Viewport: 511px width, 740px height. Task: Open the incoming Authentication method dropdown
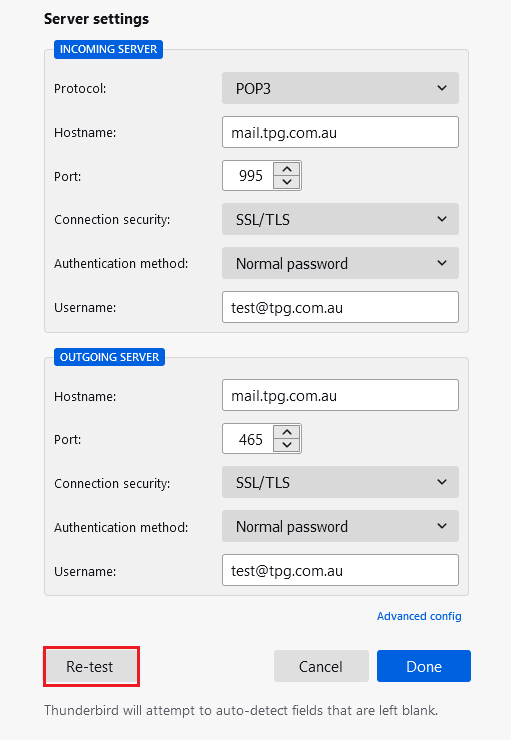340,263
